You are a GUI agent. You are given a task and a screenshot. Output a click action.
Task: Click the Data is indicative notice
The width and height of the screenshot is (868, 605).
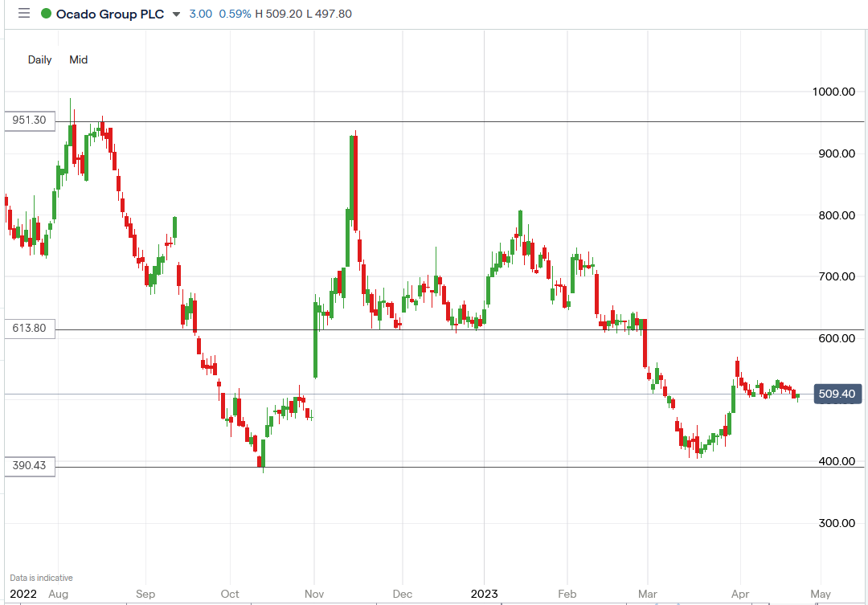point(41,578)
